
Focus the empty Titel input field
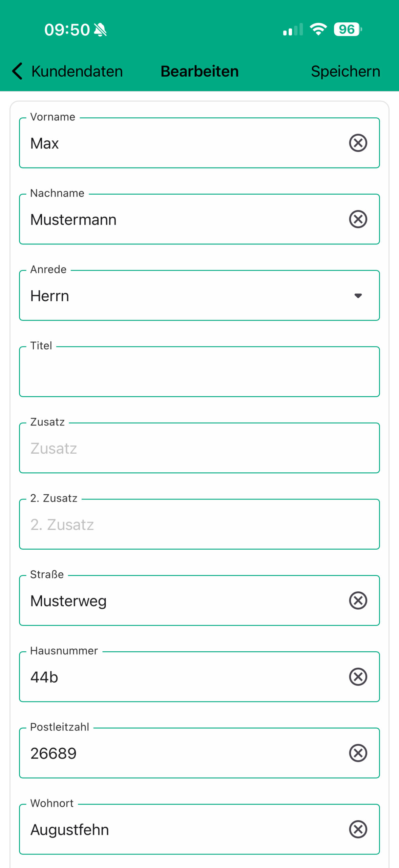coord(199,372)
